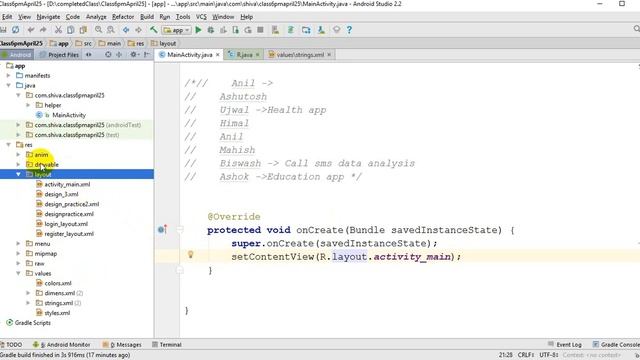Viewport: 640px width, 360px height.
Task: Collapse the res folder
Action: tap(9, 144)
